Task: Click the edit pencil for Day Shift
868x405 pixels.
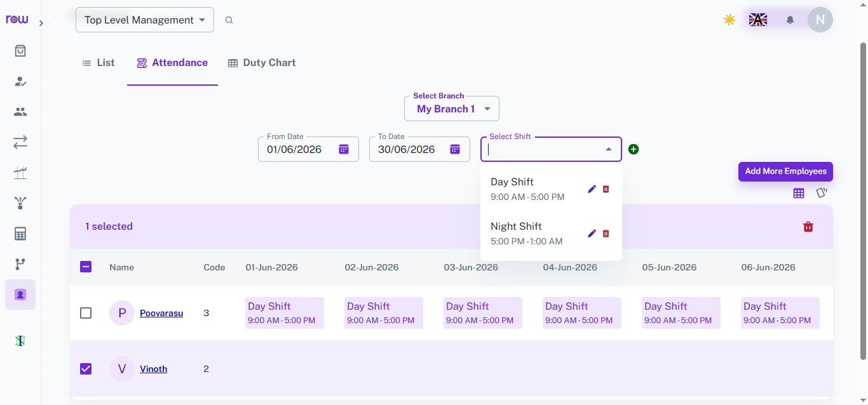Action: pos(592,189)
